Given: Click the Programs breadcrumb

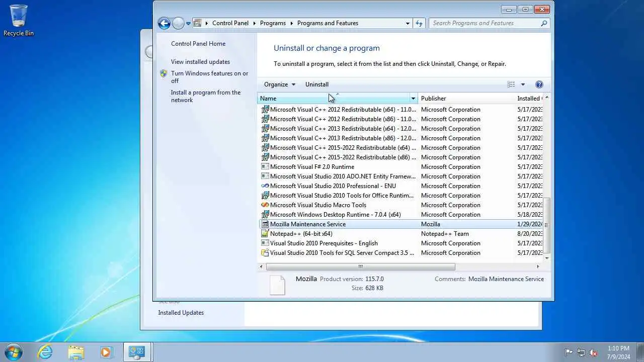Looking at the screenshot, I should click(273, 23).
